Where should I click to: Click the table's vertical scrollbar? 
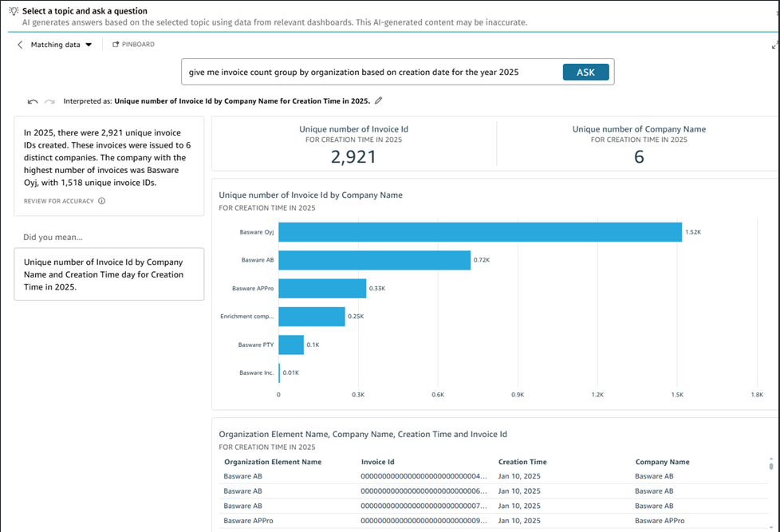770,466
